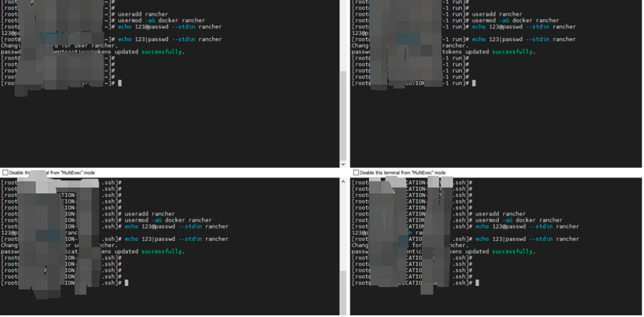Click 'useradd rancher' in the top-left terminal
The image size is (644, 317).
143,14
